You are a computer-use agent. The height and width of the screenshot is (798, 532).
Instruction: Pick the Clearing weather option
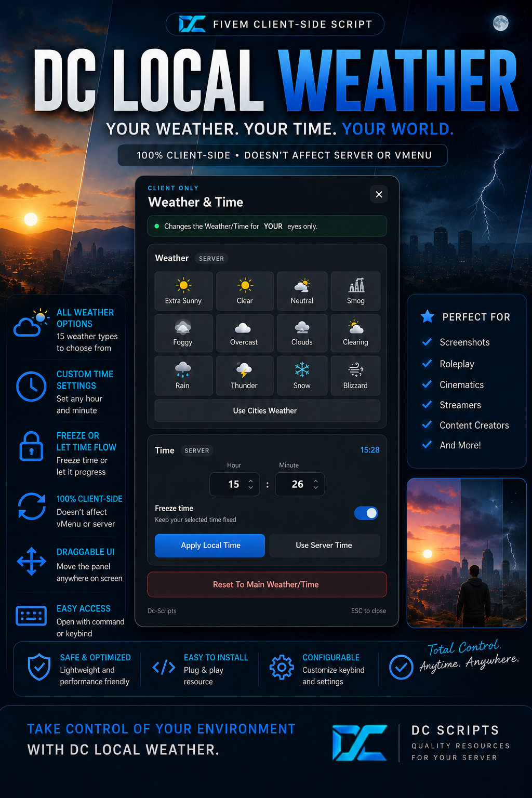(356, 333)
